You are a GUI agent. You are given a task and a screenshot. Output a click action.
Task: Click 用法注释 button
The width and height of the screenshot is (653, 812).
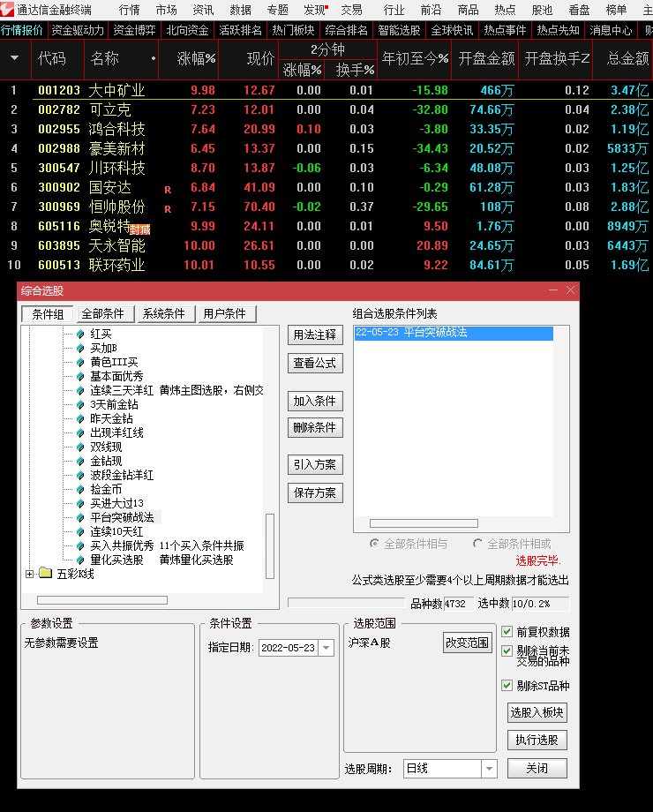(315, 335)
